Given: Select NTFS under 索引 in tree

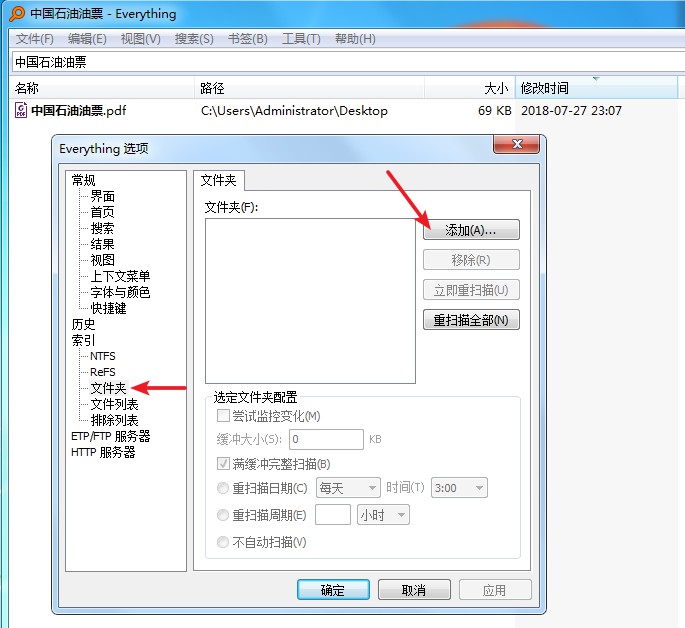Looking at the screenshot, I should [102, 356].
